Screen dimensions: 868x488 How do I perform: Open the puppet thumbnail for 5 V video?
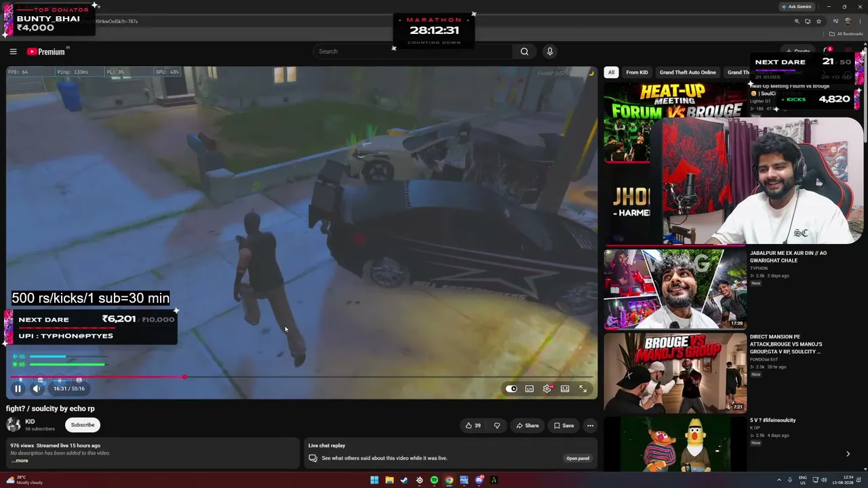pyautogui.click(x=675, y=444)
